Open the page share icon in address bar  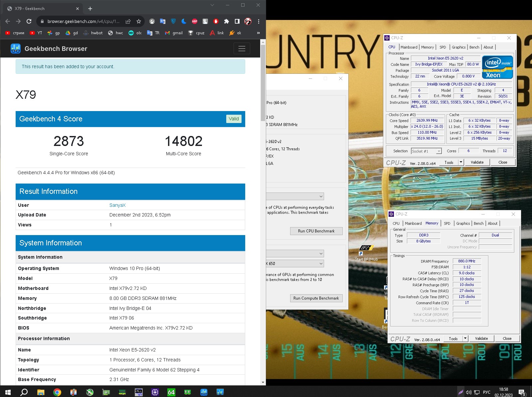pos(128,21)
